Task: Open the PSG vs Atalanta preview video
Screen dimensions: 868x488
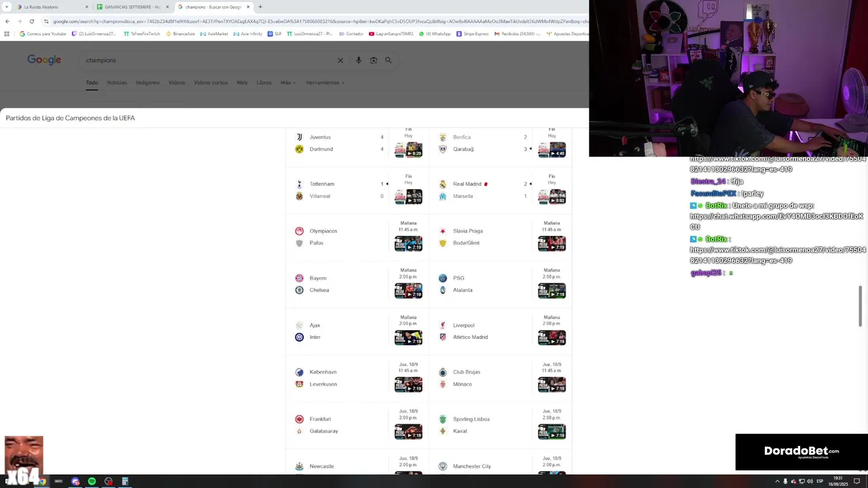Action: tap(552, 291)
